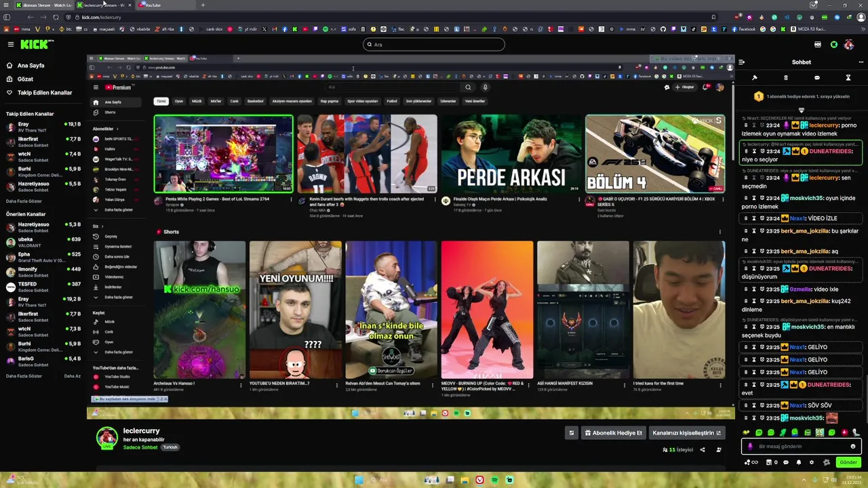Click the Turkish language tag

(170, 447)
